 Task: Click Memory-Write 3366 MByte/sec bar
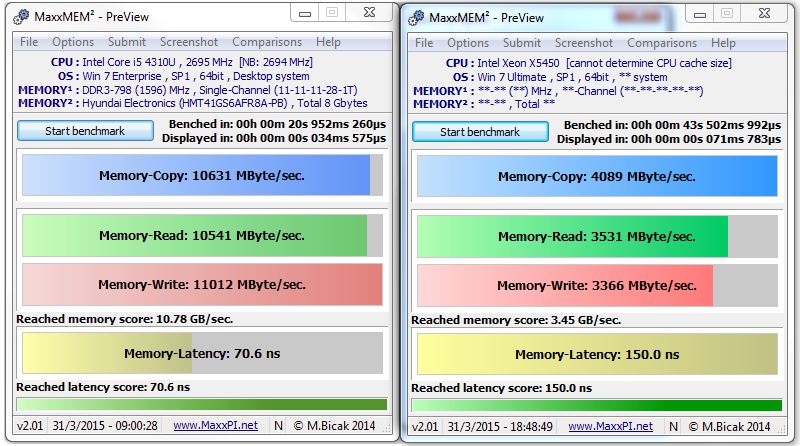point(597,285)
